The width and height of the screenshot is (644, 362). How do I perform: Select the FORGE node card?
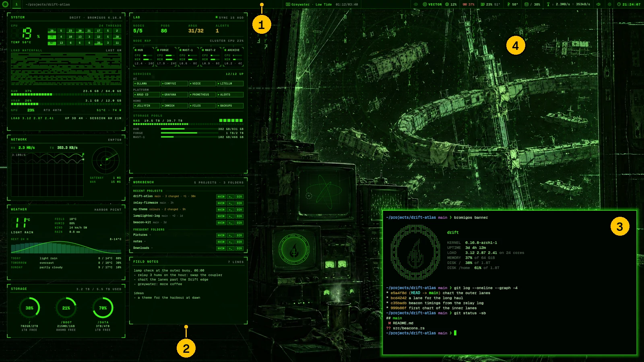[166, 56]
